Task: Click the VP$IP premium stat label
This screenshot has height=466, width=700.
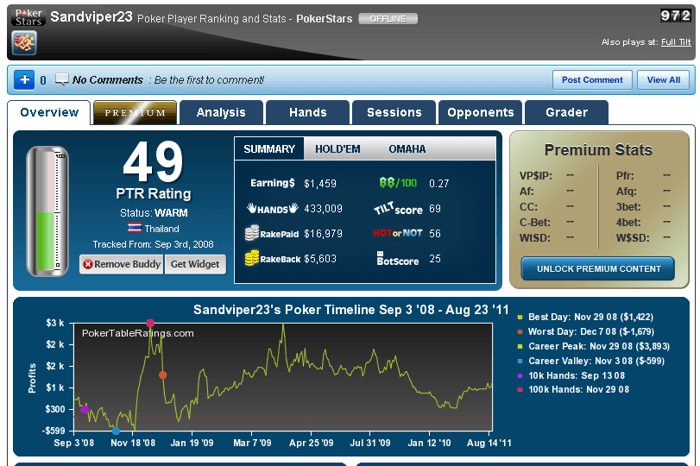Action: point(536,176)
